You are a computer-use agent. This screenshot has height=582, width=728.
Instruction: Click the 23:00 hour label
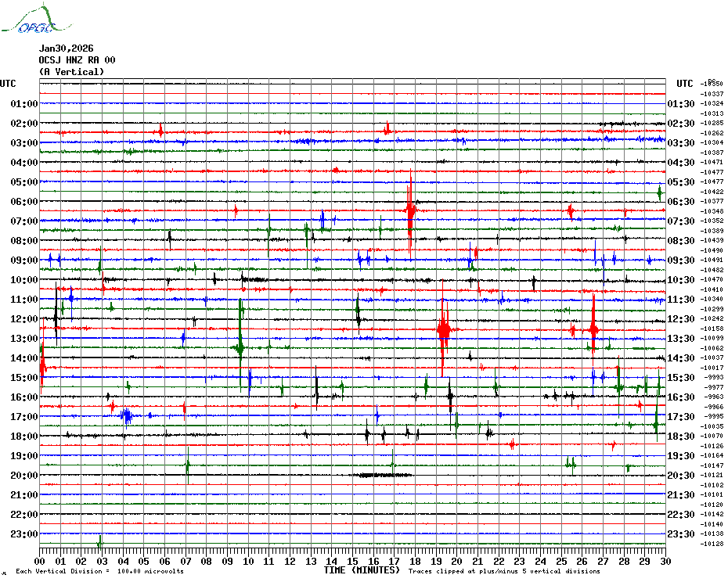click(24, 533)
